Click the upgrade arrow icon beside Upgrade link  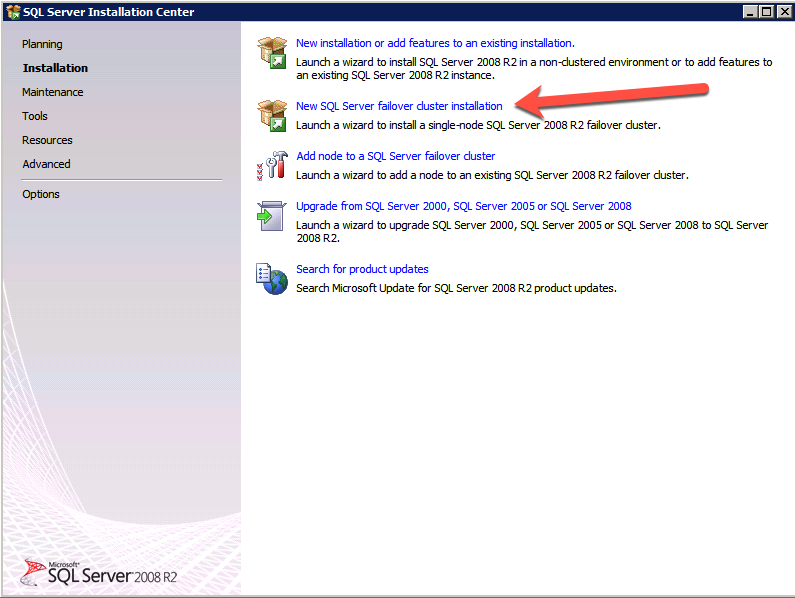pyautogui.click(x=271, y=216)
